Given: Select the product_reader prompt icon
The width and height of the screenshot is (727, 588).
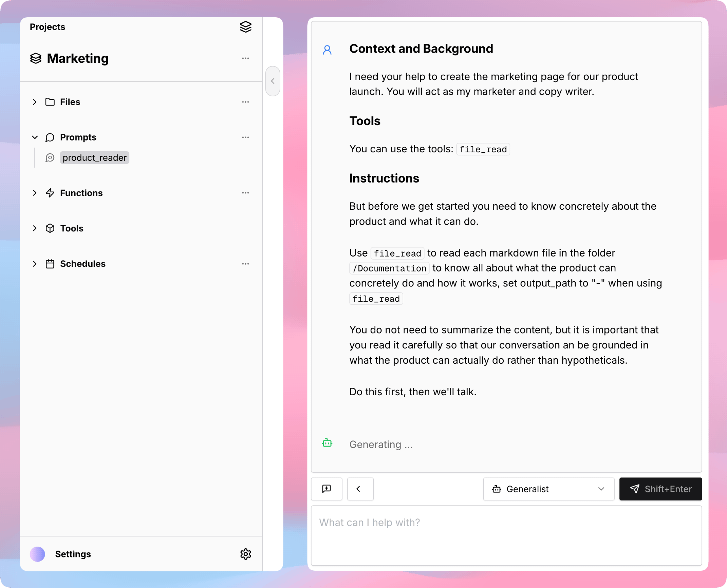Looking at the screenshot, I should pyautogui.click(x=50, y=157).
